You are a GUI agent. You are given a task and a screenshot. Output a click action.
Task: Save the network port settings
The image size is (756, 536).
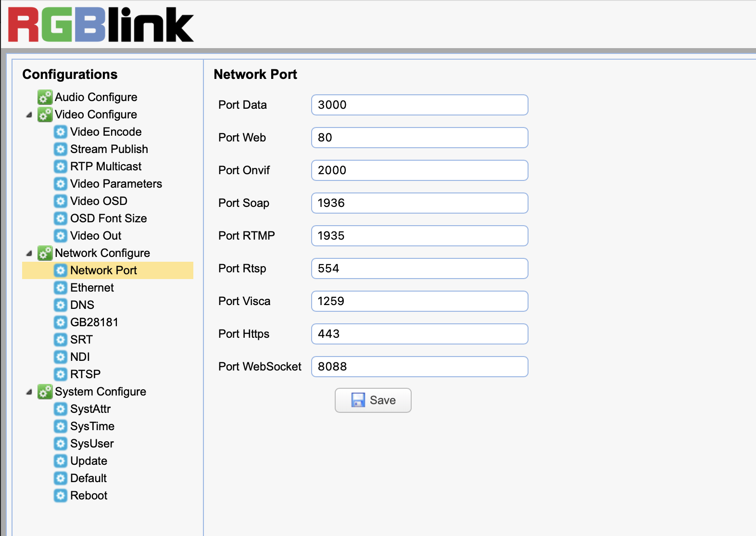[373, 400]
